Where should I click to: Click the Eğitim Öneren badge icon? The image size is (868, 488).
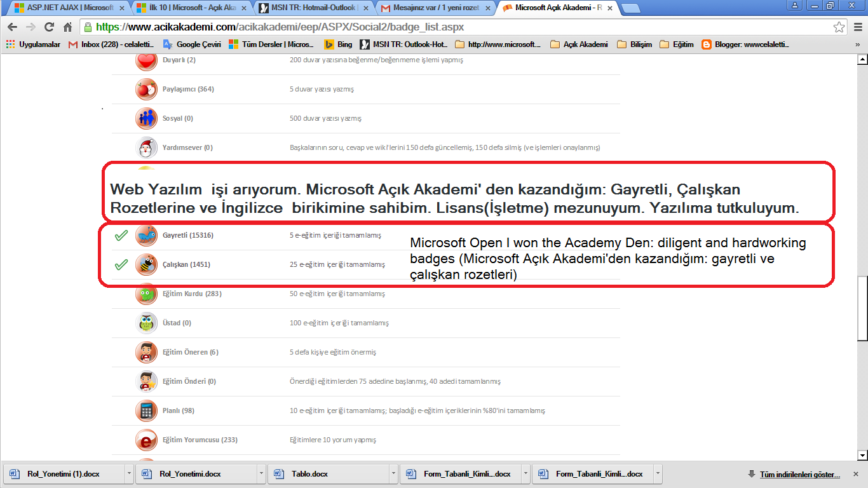(146, 353)
